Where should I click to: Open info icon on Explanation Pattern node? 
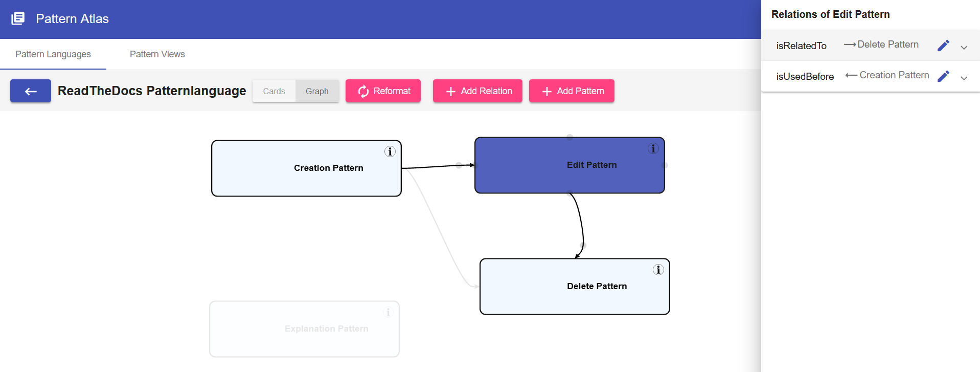click(x=388, y=312)
